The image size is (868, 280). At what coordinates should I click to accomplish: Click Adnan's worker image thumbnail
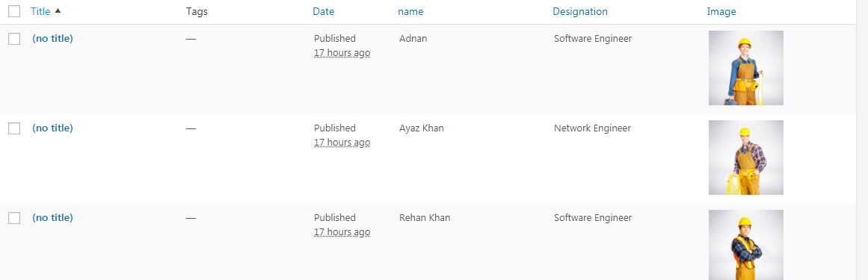tap(745, 67)
